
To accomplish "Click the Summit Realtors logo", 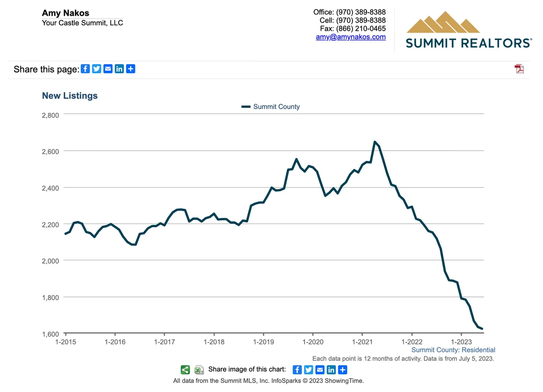I will (468, 30).
